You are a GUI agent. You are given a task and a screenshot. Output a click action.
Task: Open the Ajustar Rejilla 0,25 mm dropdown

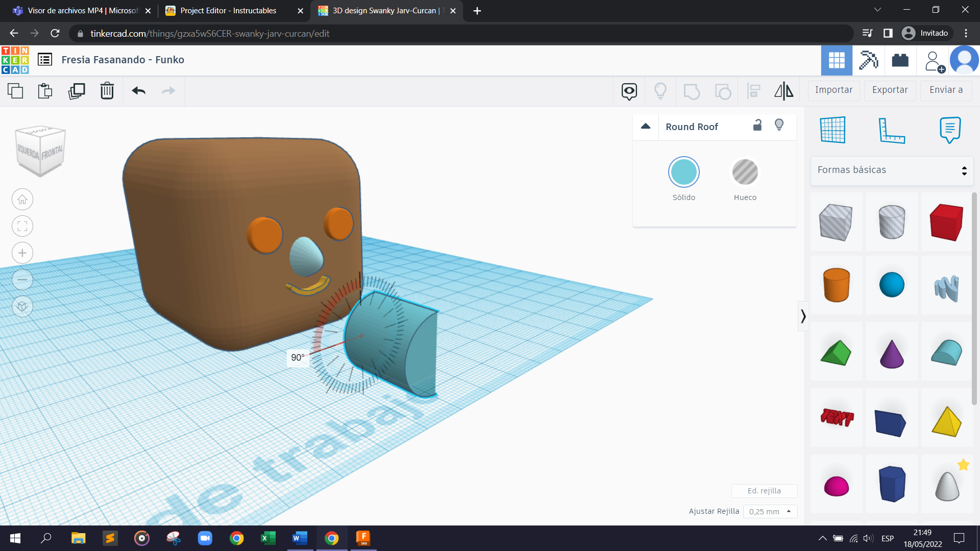coord(770,511)
